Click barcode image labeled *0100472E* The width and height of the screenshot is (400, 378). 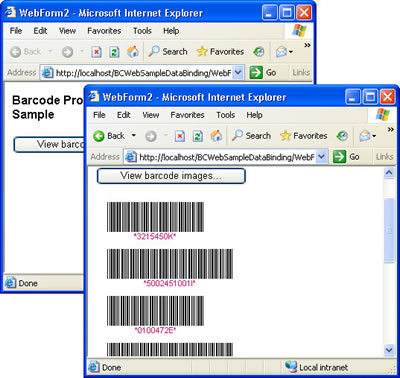click(x=155, y=311)
